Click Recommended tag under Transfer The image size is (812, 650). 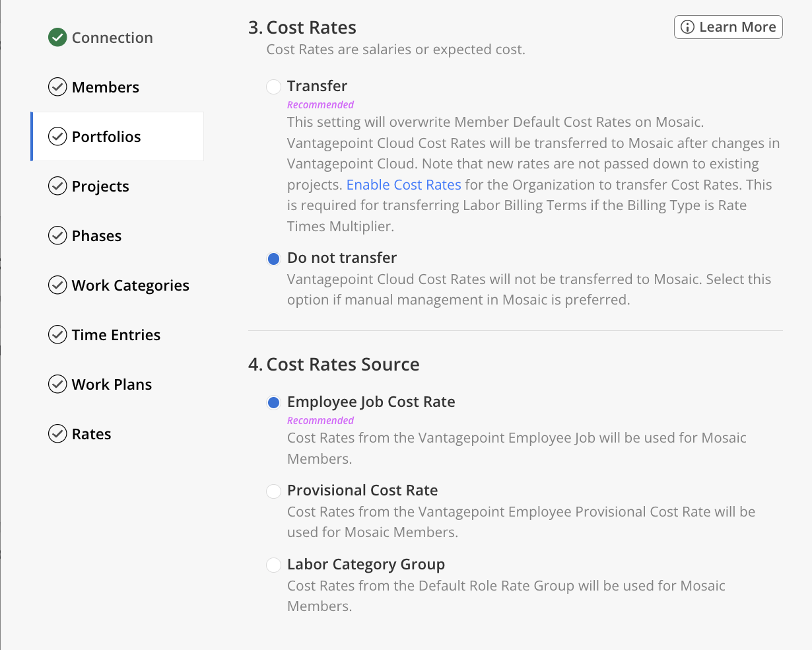(x=320, y=105)
